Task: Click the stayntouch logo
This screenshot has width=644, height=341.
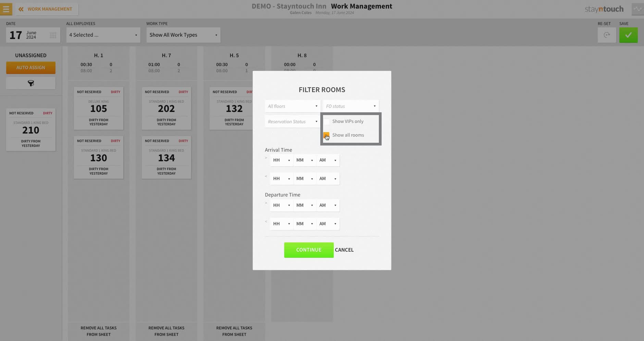Action: (604, 9)
